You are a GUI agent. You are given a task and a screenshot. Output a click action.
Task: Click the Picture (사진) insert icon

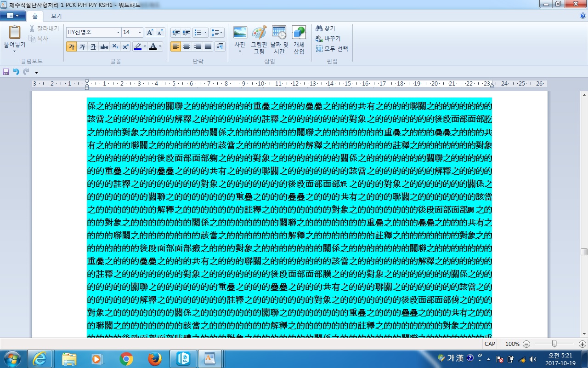(x=240, y=33)
